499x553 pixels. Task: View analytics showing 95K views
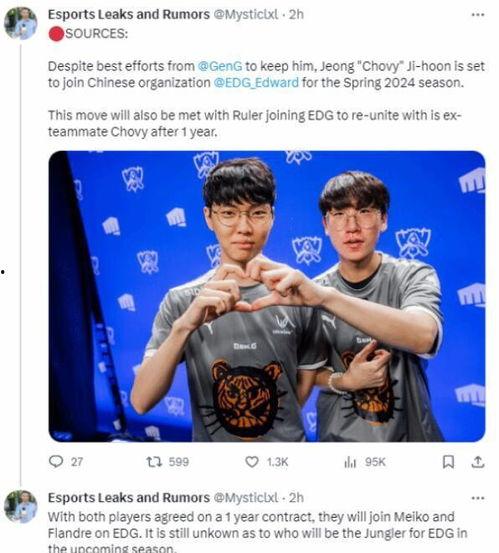pos(350,462)
